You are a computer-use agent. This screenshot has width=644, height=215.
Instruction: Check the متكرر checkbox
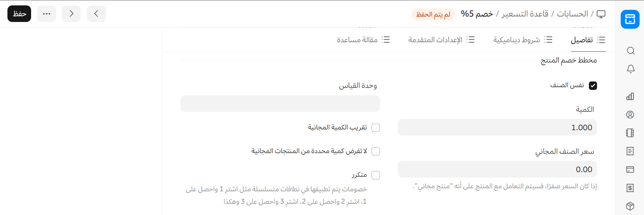[376, 175]
